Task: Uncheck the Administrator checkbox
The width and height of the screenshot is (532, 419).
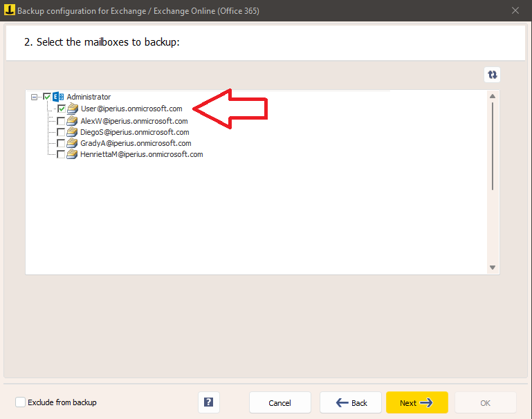Action: click(x=47, y=97)
